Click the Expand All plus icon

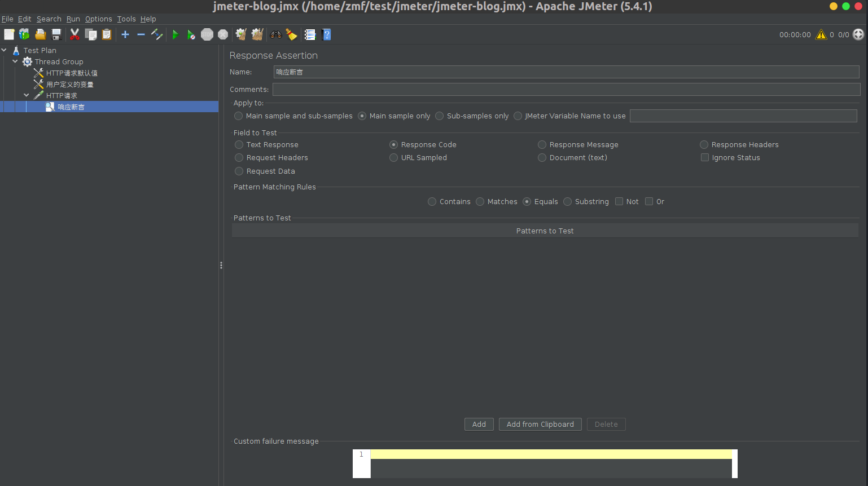(125, 34)
